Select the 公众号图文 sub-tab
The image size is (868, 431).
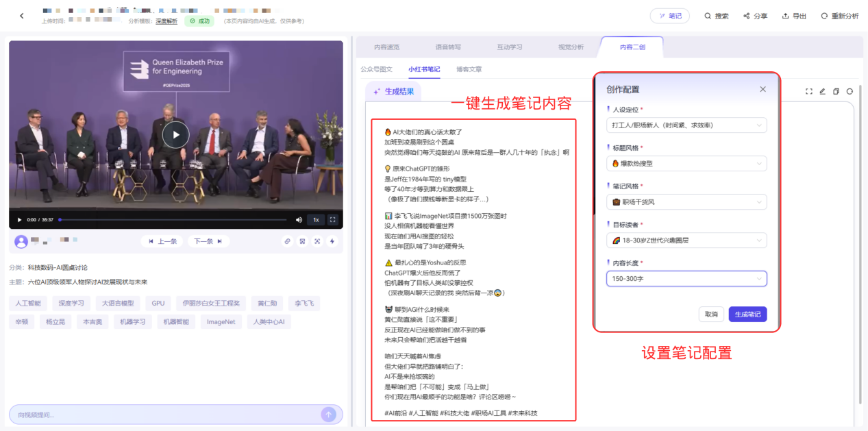[x=377, y=69]
